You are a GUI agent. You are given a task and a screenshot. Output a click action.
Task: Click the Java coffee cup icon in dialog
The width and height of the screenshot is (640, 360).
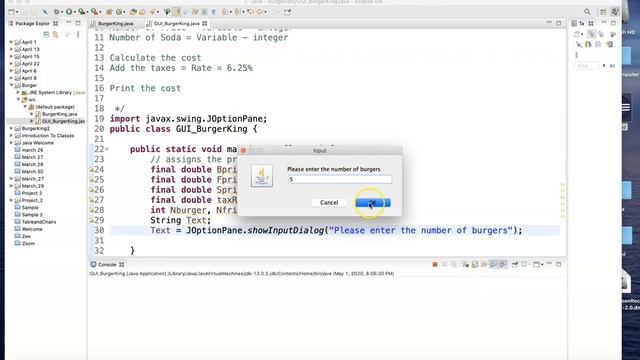(x=262, y=176)
